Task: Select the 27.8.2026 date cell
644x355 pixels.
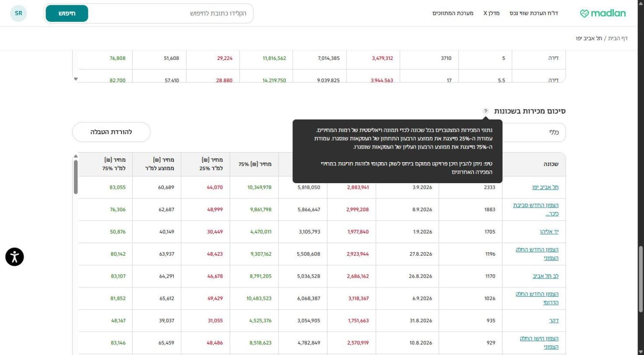Action: pos(407,254)
